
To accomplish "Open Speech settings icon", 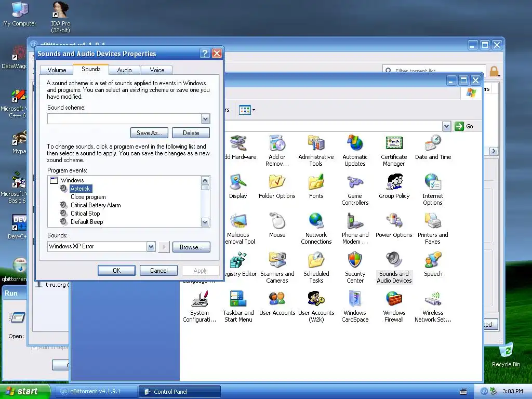I will pyautogui.click(x=433, y=264).
